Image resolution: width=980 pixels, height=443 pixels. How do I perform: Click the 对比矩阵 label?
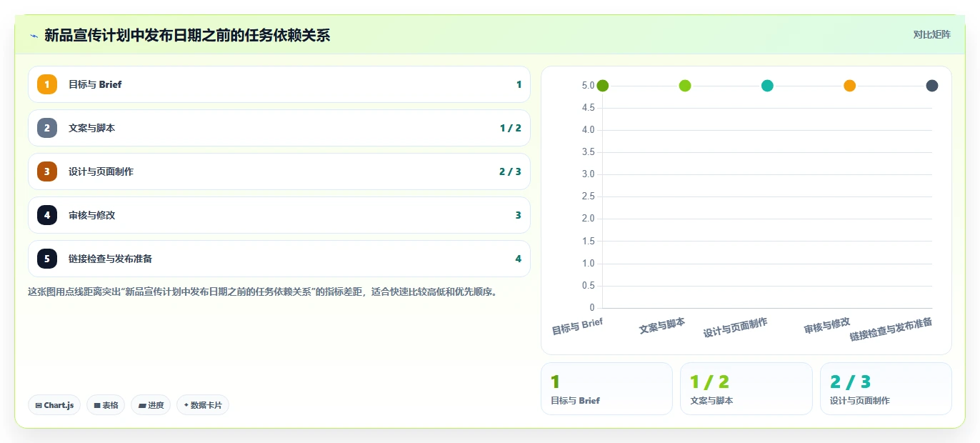(932, 34)
